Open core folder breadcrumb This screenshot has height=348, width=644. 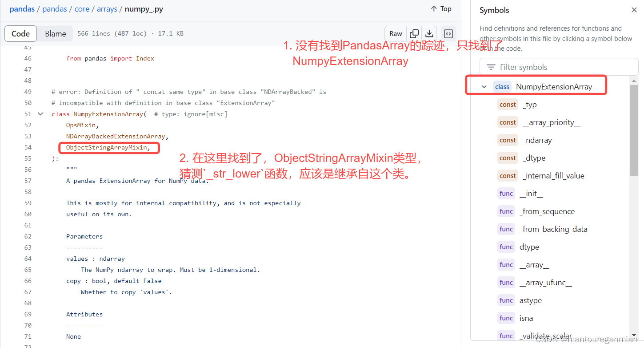(x=82, y=9)
